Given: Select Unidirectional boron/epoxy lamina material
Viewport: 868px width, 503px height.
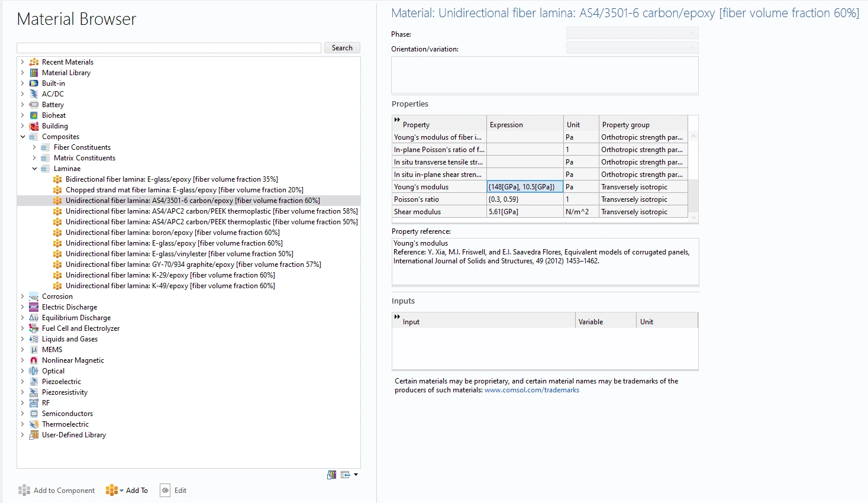Looking at the screenshot, I should coord(172,233).
